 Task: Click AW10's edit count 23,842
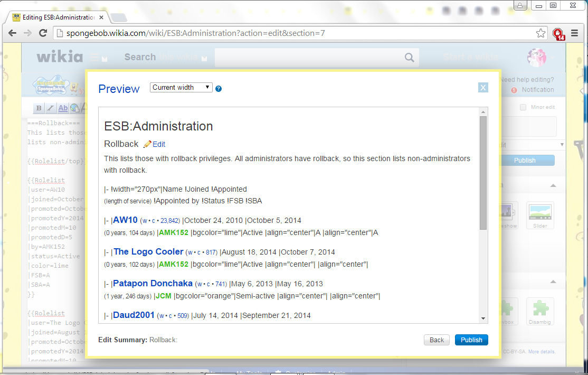pos(169,221)
